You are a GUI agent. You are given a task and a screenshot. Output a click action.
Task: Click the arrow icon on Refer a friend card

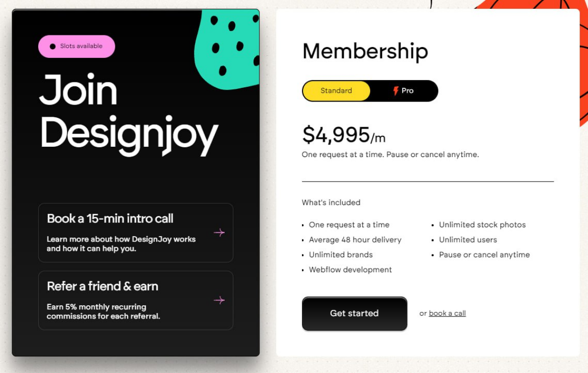pyautogui.click(x=219, y=300)
